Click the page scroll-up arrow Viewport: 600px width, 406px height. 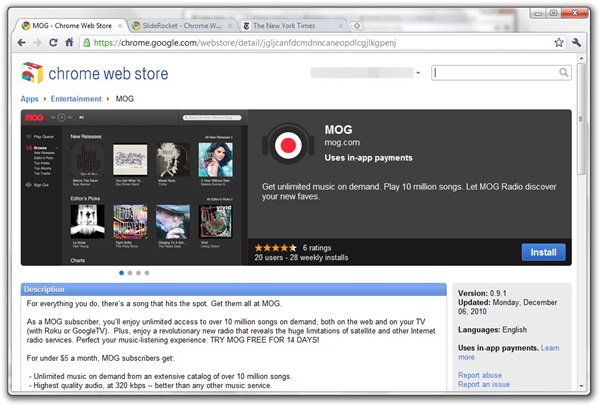pyautogui.click(x=581, y=58)
